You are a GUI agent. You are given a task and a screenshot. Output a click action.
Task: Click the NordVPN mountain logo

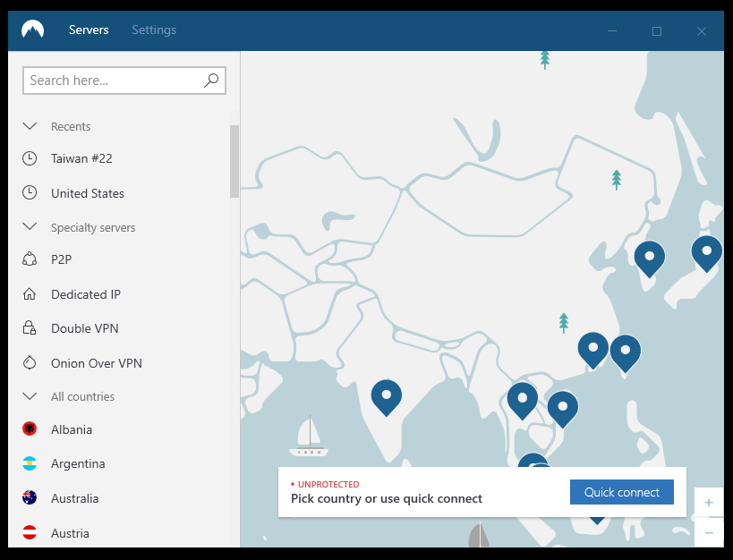click(x=33, y=30)
